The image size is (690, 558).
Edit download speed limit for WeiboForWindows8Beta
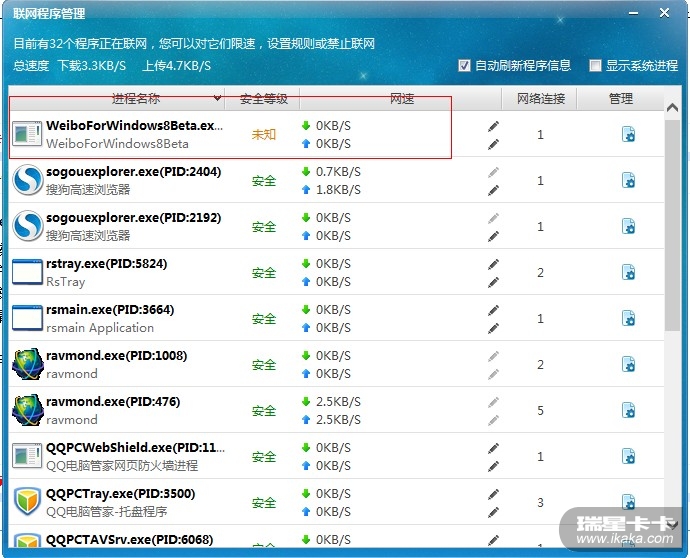pos(493,126)
